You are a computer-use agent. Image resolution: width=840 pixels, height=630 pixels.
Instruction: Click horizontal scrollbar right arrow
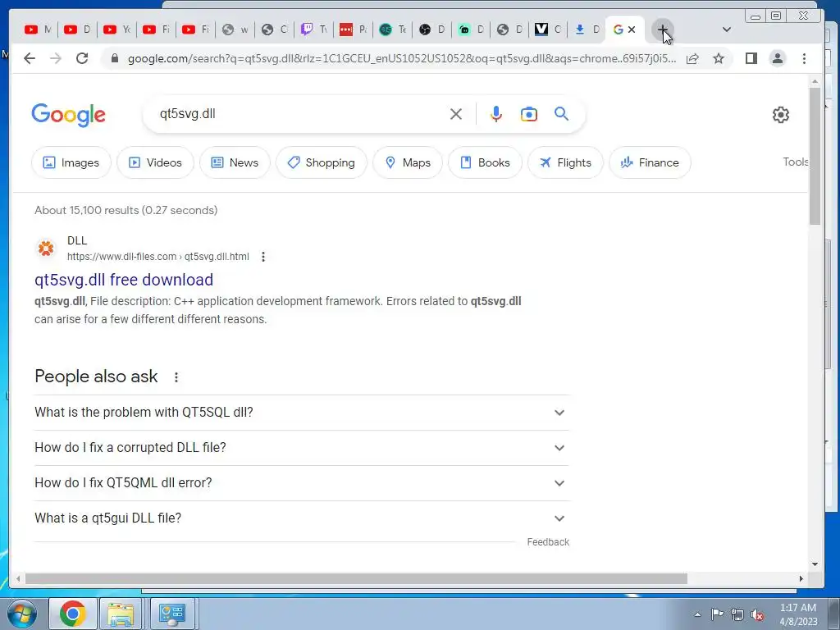click(801, 579)
